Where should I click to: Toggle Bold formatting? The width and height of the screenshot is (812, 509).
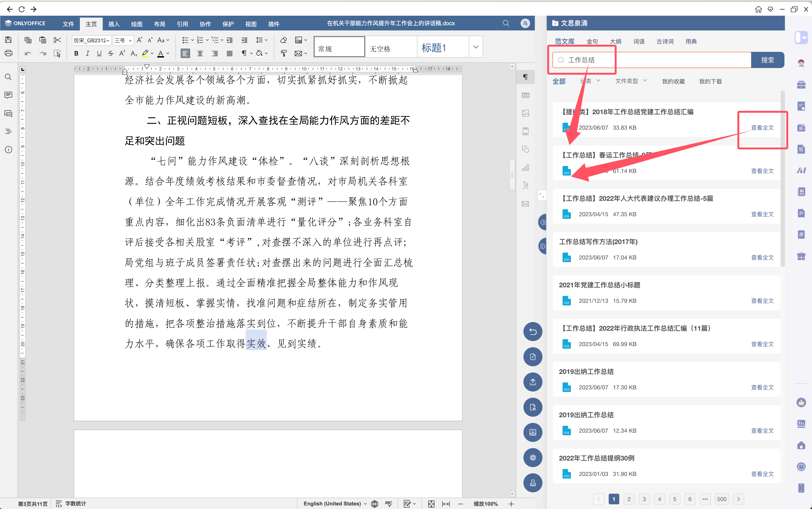76,53
